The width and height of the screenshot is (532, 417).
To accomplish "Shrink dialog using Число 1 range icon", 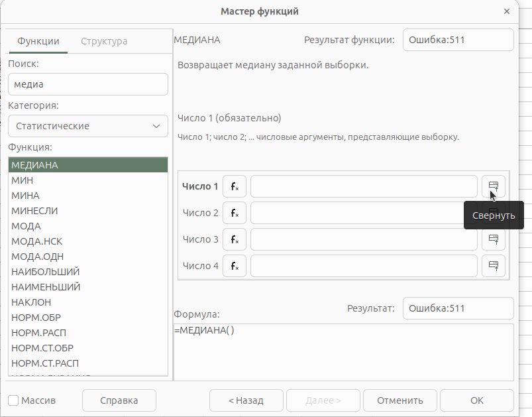I will pos(493,186).
